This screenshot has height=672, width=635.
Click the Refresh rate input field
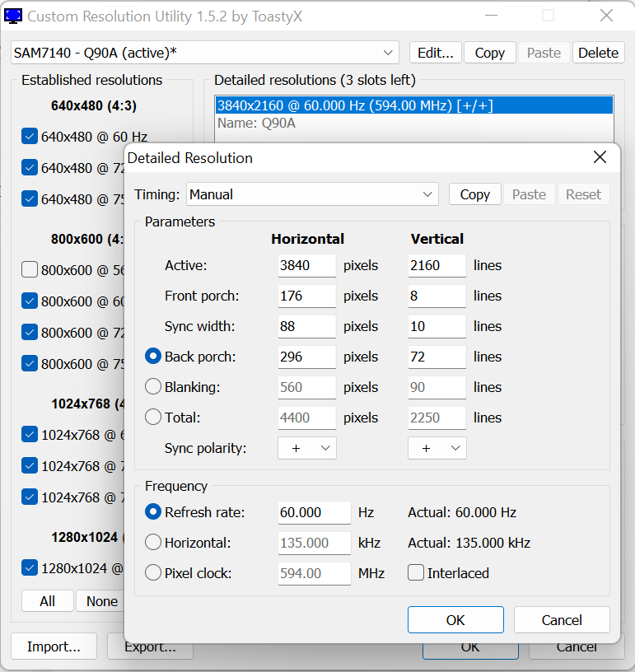pos(314,512)
